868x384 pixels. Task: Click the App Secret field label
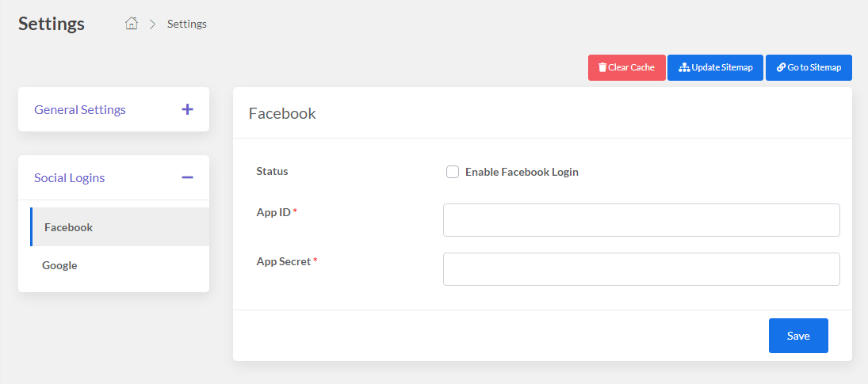(284, 261)
